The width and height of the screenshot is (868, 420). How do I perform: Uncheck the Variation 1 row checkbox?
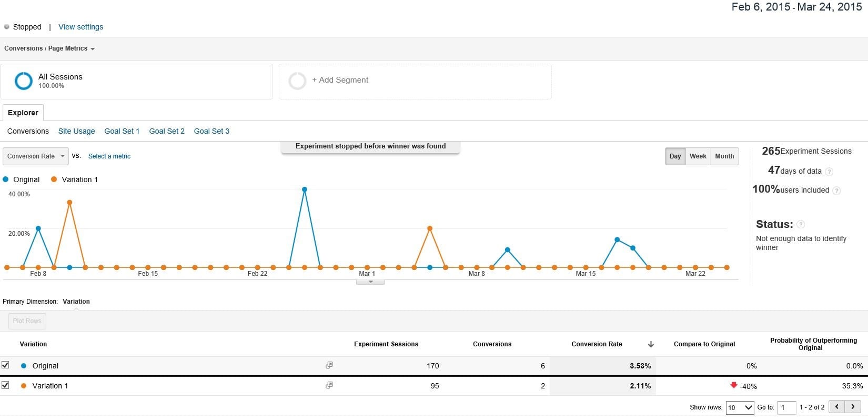tap(5, 385)
